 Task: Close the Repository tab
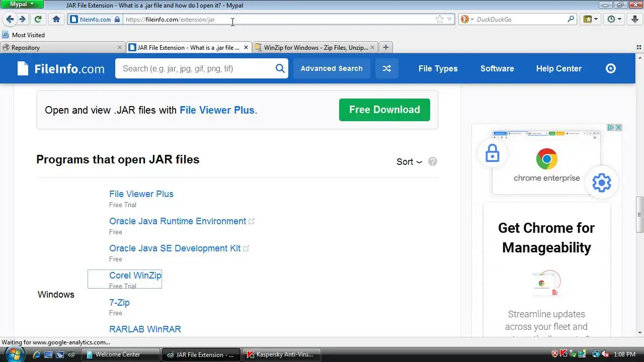pos(119,47)
